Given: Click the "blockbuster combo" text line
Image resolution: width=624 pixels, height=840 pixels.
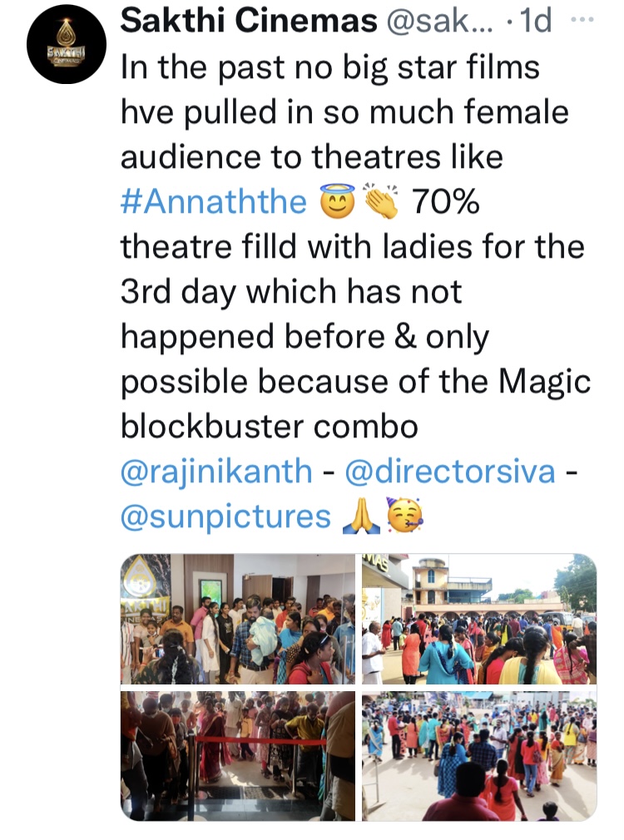Looking at the screenshot, I should click(269, 426).
